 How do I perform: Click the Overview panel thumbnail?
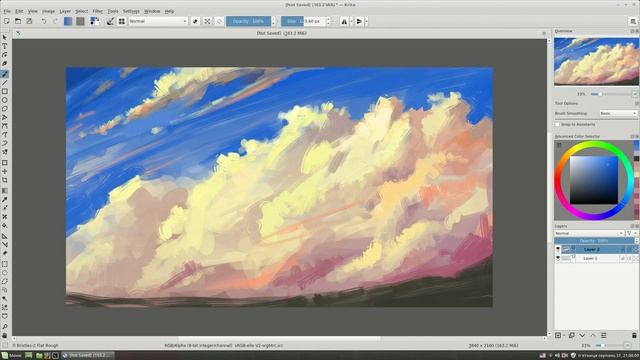[596, 61]
